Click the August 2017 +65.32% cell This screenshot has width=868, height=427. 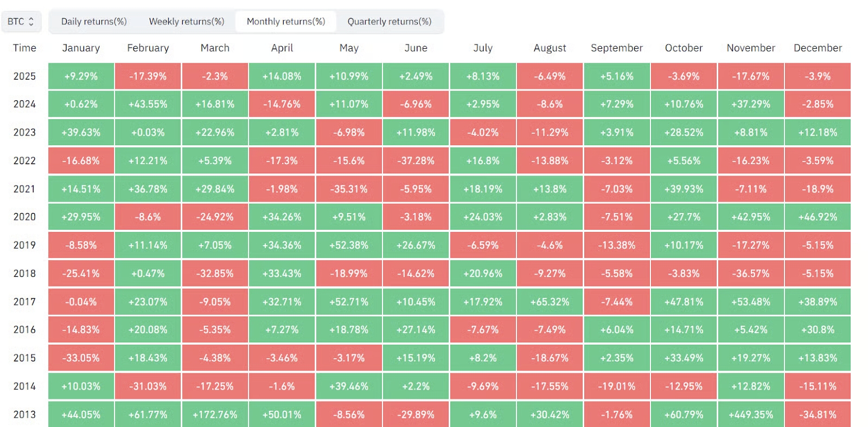pos(550,302)
